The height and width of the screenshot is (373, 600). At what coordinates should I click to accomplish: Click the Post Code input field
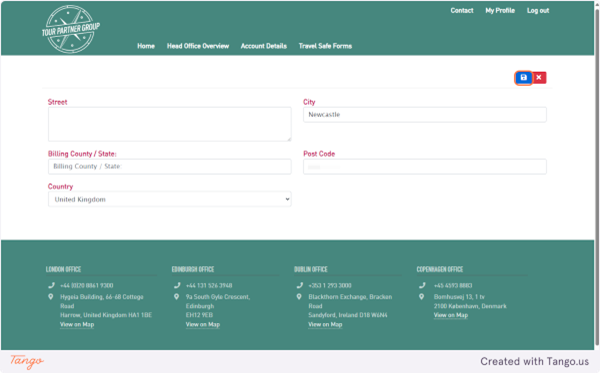coord(425,167)
